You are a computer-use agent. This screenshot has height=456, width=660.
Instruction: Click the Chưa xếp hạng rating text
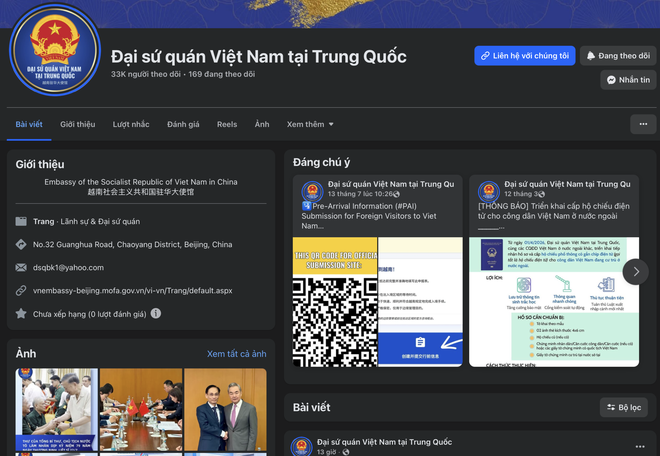pos(90,314)
